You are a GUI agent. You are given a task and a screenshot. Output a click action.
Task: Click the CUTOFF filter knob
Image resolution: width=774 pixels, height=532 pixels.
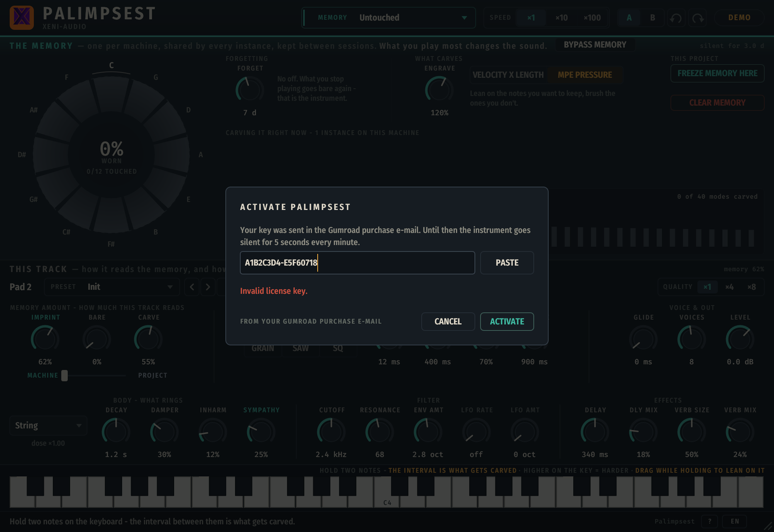(331, 431)
